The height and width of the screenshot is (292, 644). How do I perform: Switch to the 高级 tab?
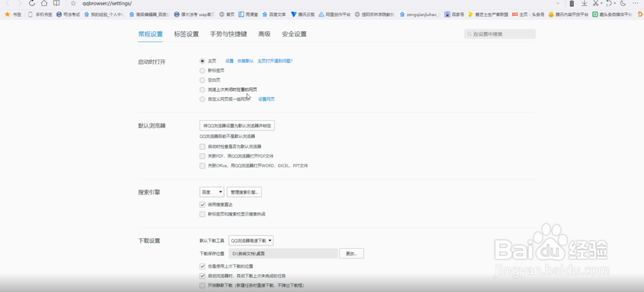(264, 34)
